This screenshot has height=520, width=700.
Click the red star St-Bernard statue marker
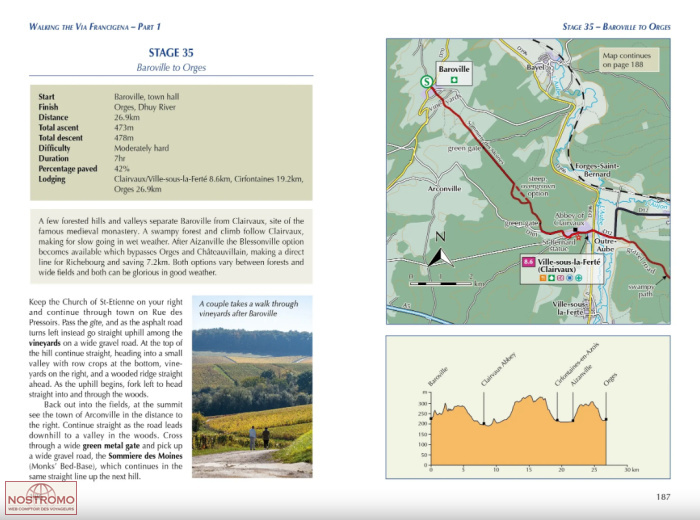pos(579,237)
